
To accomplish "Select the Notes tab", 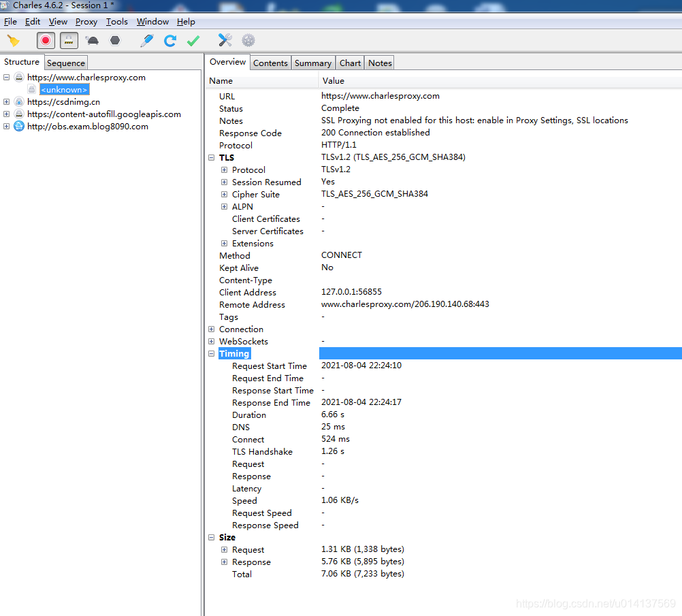I will (x=380, y=63).
